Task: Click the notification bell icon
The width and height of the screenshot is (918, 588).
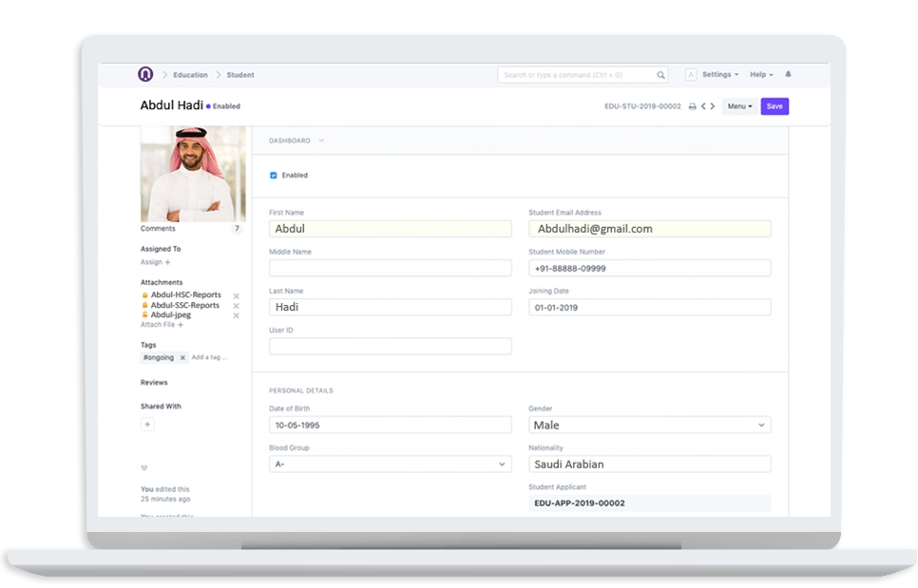Action: coord(787,74)
